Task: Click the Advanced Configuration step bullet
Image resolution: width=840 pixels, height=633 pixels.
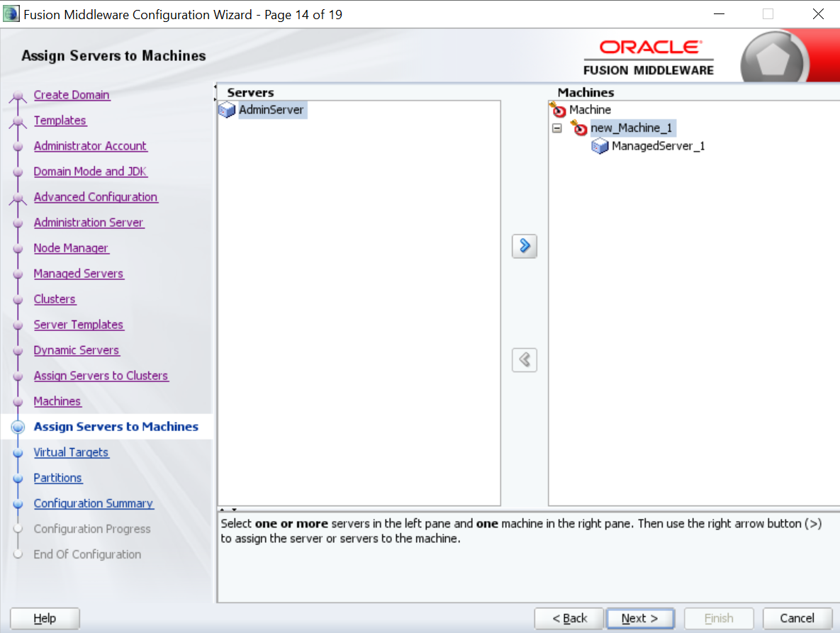Action: tap(18, 198)
